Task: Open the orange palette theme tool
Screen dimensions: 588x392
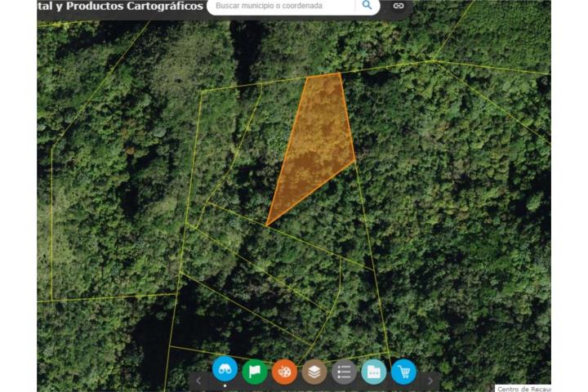Action: coord(285,372)
